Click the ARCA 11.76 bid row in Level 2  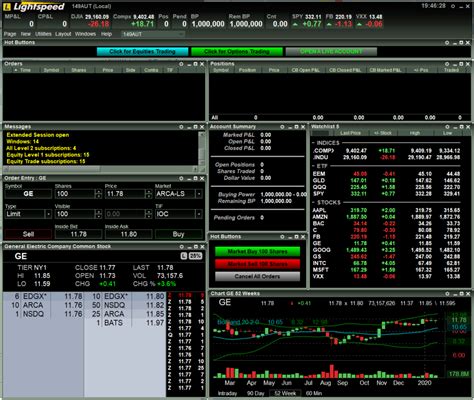pyautogui.click(x=43, y=305)
